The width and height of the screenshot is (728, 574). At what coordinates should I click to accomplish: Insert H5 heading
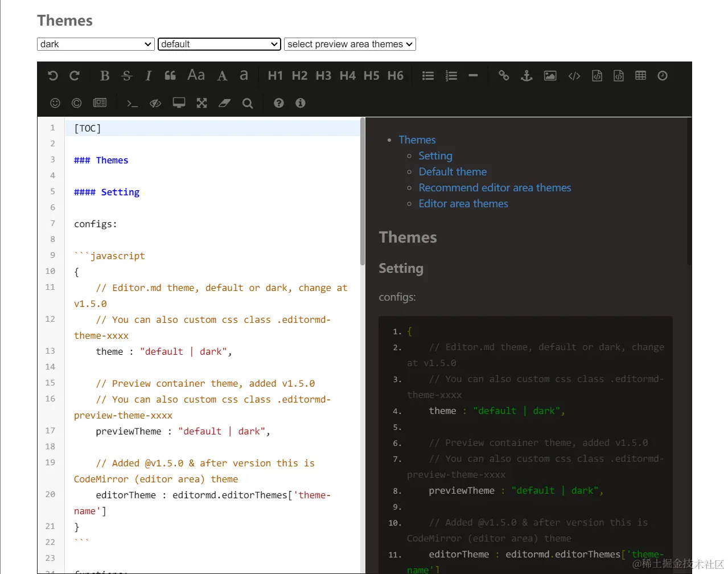coord(371,76)
